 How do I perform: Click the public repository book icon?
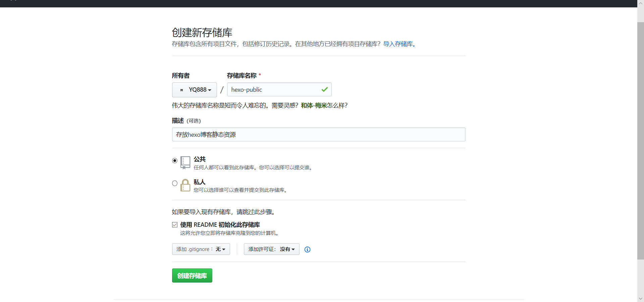[185, 163]
